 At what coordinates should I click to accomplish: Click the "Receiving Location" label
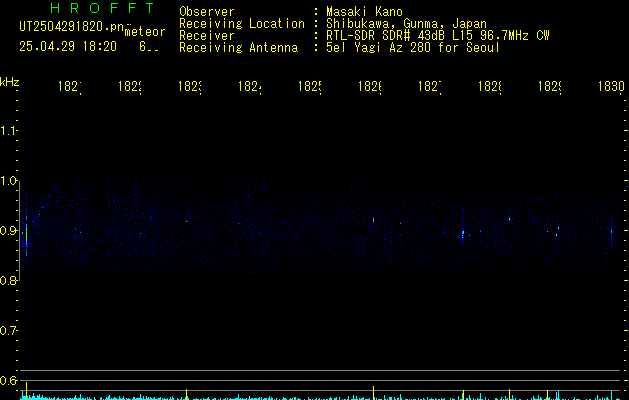pos(242,24)
